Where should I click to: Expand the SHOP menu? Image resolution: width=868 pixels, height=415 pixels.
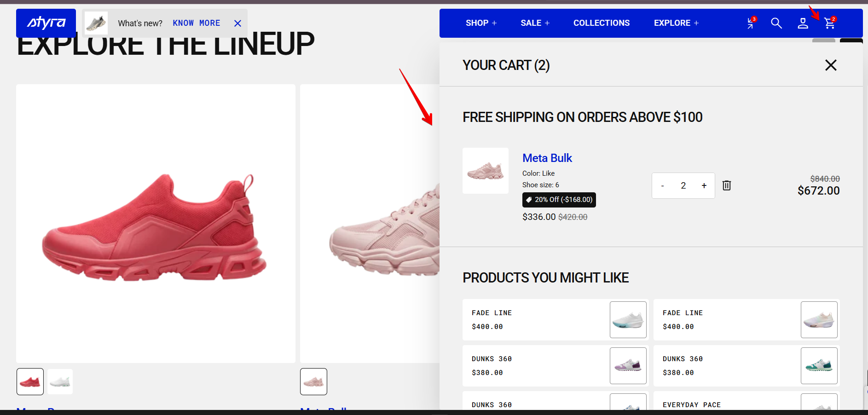point(481,23)
